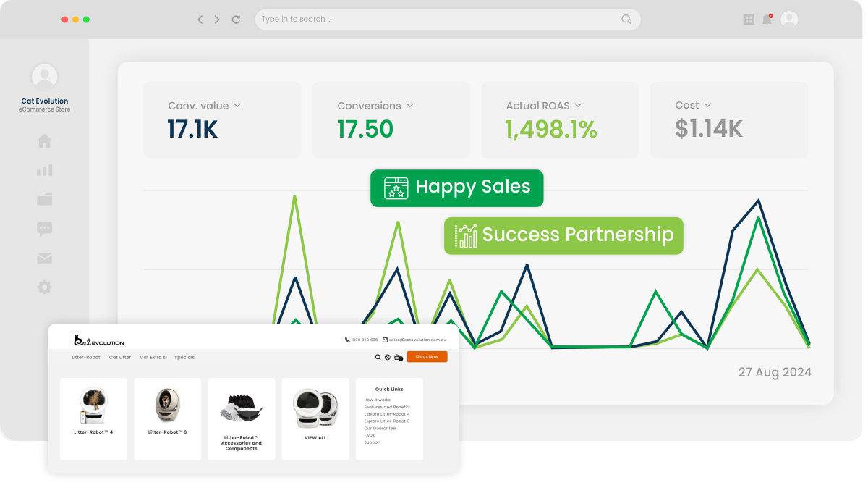Open the Conversions metric dropdown
This screenshot has height=488, width=868.
(x=410, y=105)
